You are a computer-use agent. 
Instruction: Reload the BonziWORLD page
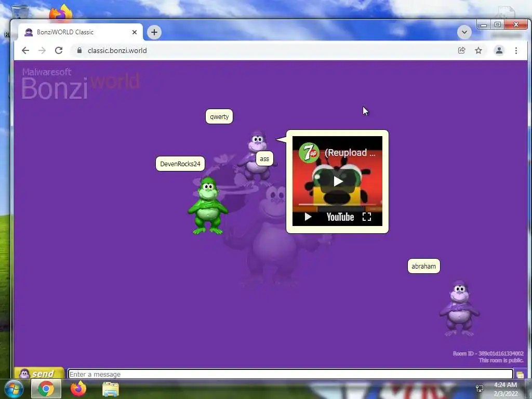(59, 50)
